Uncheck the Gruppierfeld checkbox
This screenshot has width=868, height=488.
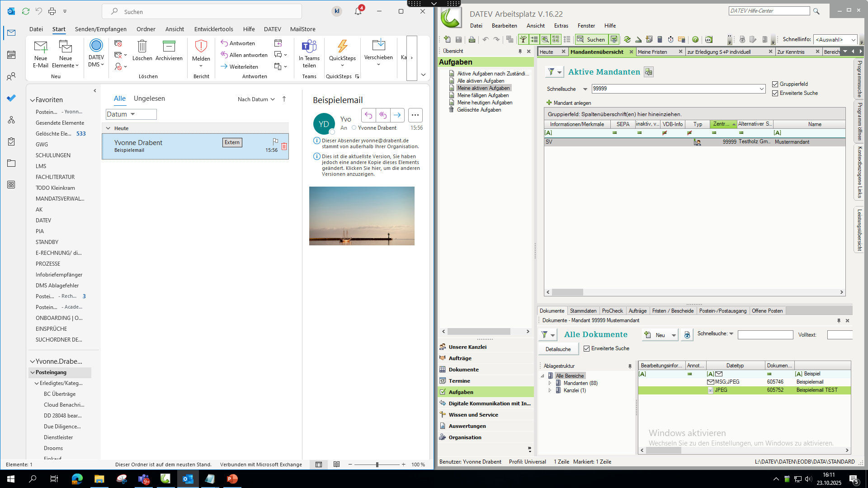click(775, 84)
